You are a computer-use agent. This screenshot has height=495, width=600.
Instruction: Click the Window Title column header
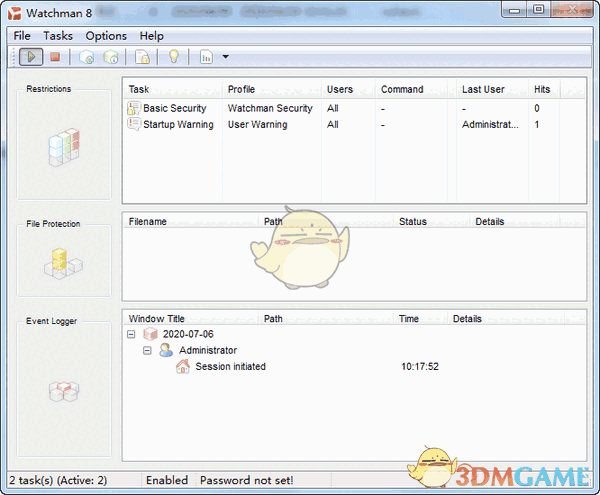[x=191, y=319]
